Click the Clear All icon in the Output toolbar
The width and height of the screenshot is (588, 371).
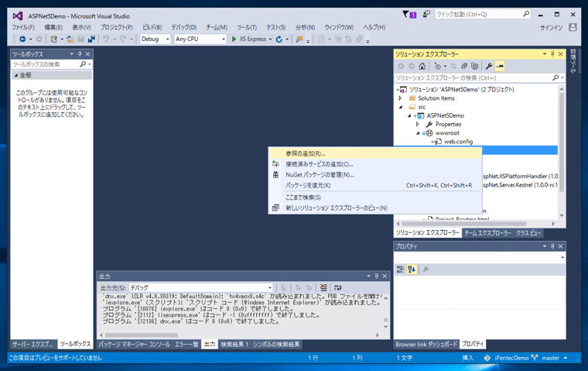point(323,287)
